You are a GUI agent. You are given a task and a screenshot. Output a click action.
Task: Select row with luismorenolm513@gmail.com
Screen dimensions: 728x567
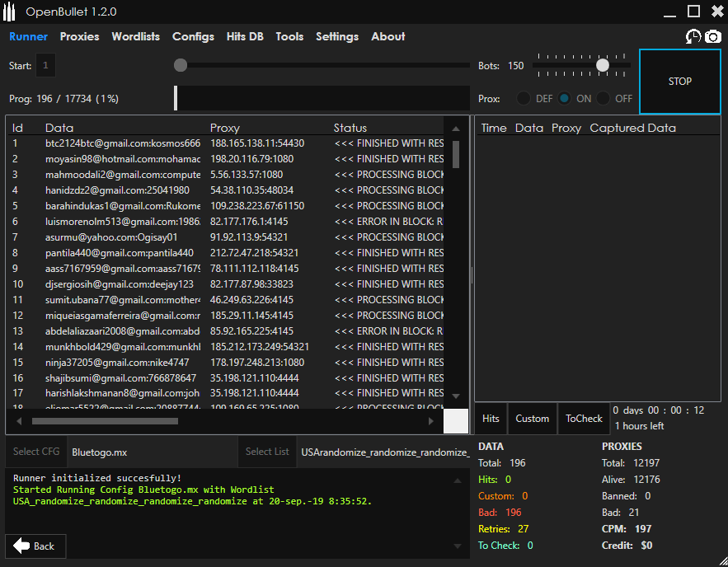pos(226,222)
